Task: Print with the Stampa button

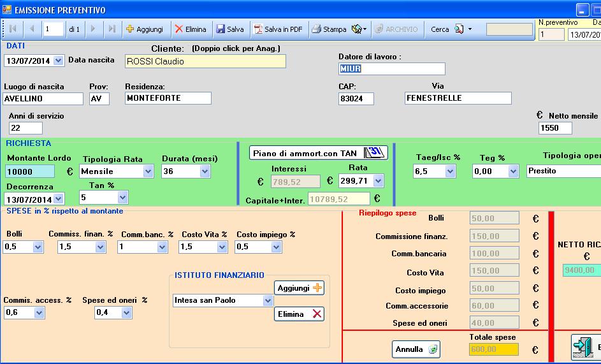Action: 329,29
